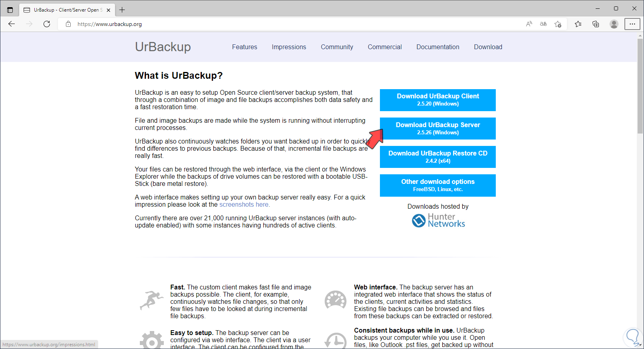Add this page to favorites
644x349 pixels.
click(x=558, y=24)
